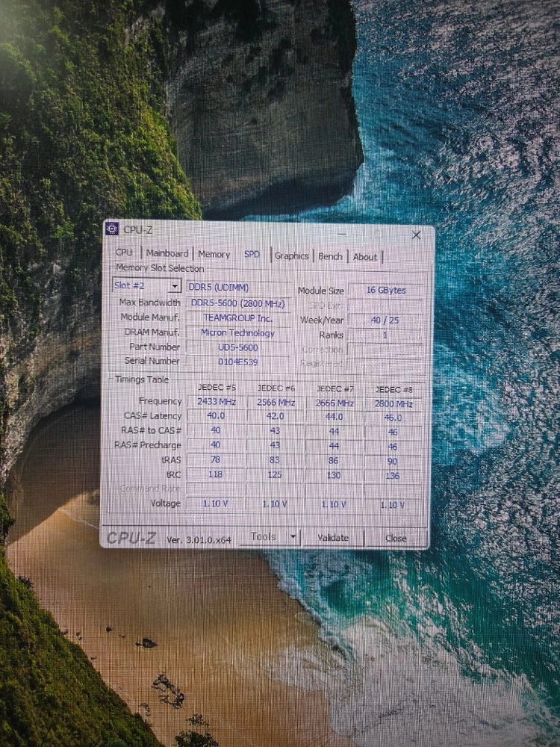Screen dimensions: 560x747
Task: Click the JEDEC #5 voltage 1.10 V cell
Action: (215, 503)
